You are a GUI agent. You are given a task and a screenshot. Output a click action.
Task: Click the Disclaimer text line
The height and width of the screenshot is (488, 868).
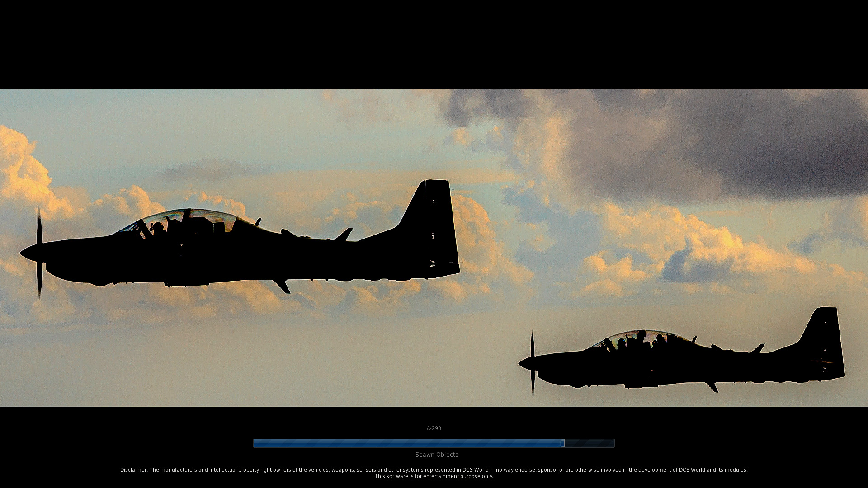point(434,470)
